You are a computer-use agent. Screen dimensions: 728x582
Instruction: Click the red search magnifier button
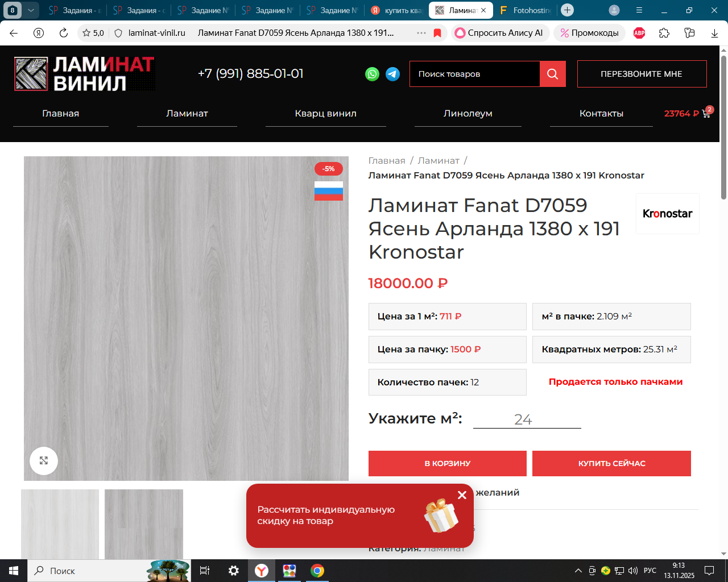[x=553, y=74]
